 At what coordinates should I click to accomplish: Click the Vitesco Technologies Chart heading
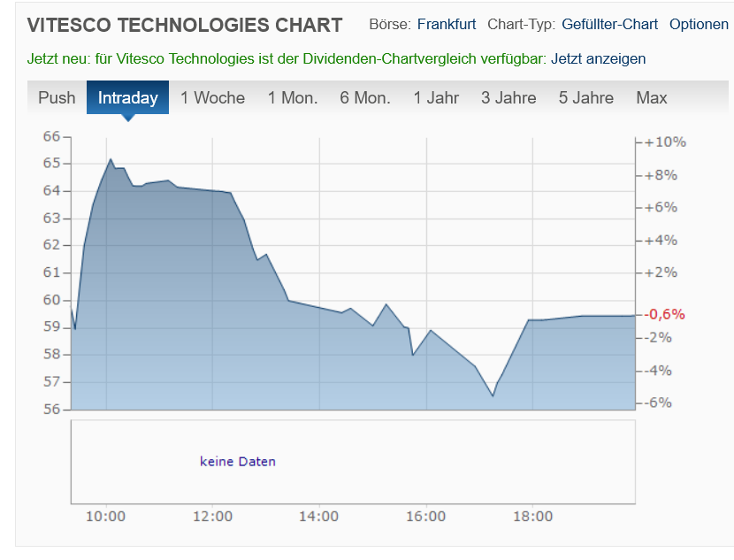(x=185, y=25)
